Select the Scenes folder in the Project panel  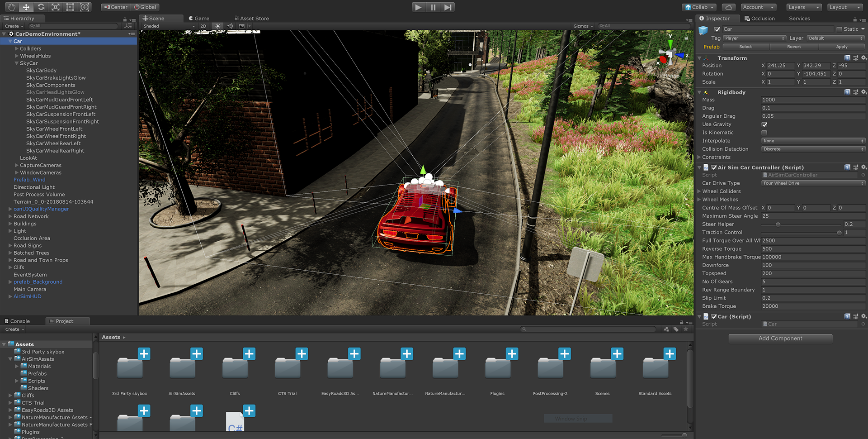(602, 367)
